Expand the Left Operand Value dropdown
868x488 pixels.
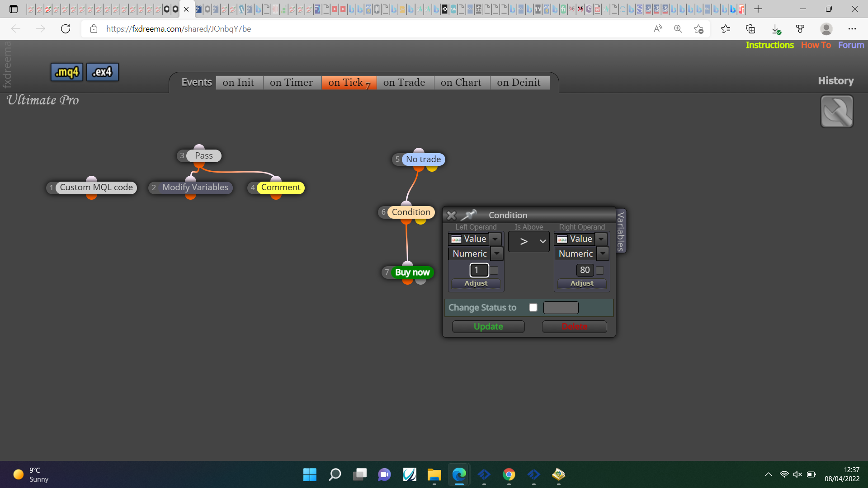coord(495,239)
